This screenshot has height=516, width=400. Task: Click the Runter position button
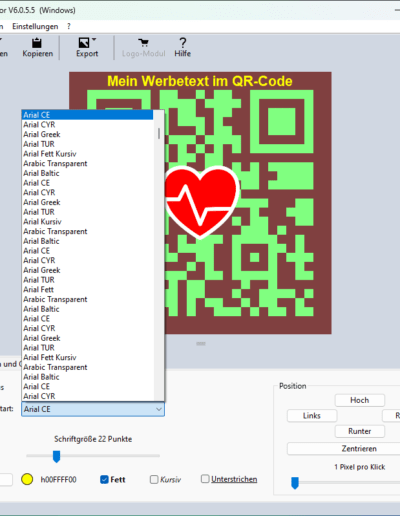[x=360, y=431]
